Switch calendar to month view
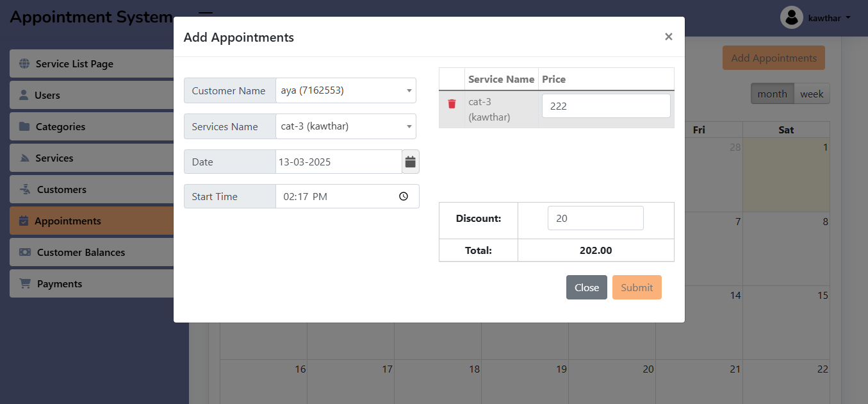This screenshot has width=868, height=404. (x=772, y=94)
